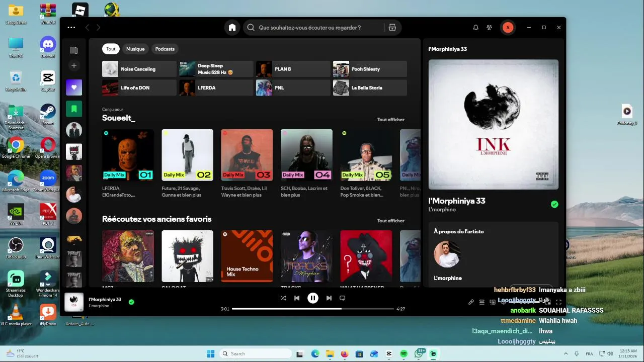Open Streamlabs Desktop shortcut
Screen dimensions: 644x362
[16, 284]
